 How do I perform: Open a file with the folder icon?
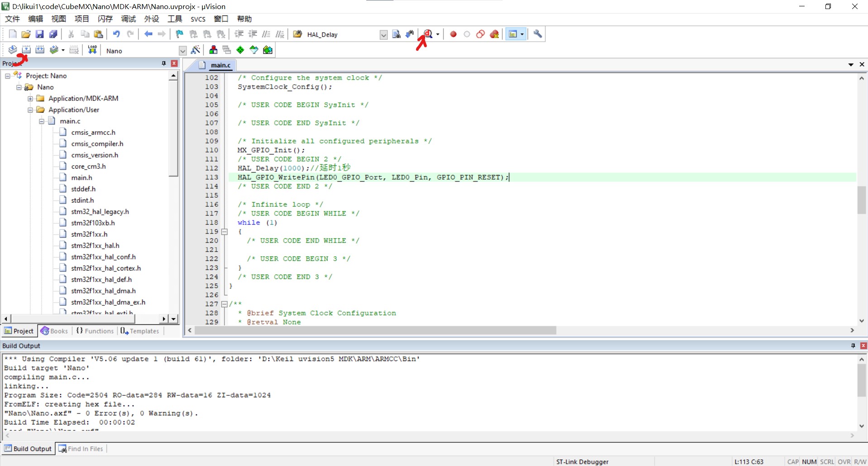coord(26,34)
